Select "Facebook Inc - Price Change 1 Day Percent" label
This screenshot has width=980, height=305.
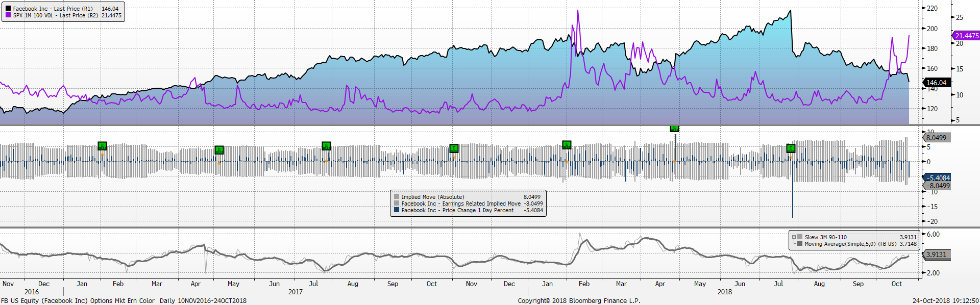click(457, 210)
